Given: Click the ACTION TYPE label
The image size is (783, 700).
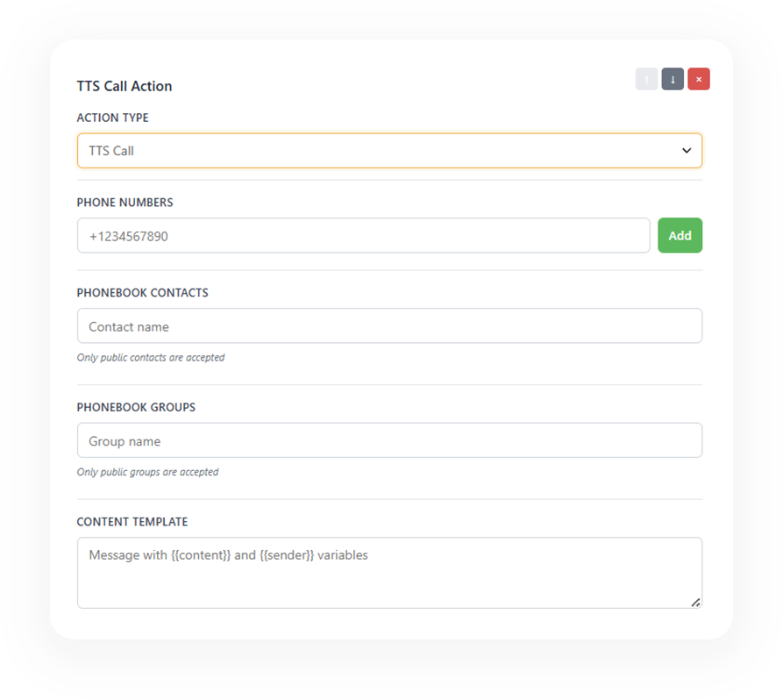Looking at the screenshot, I should tap(112, 118).
